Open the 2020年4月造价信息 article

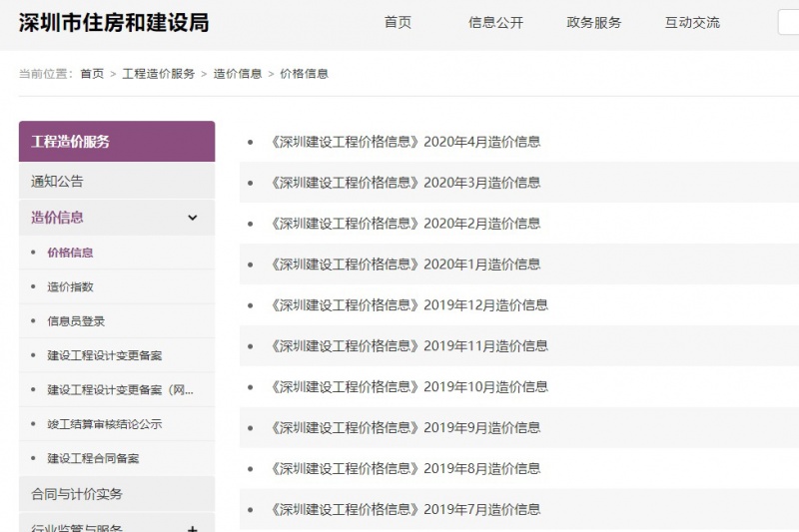405,142
